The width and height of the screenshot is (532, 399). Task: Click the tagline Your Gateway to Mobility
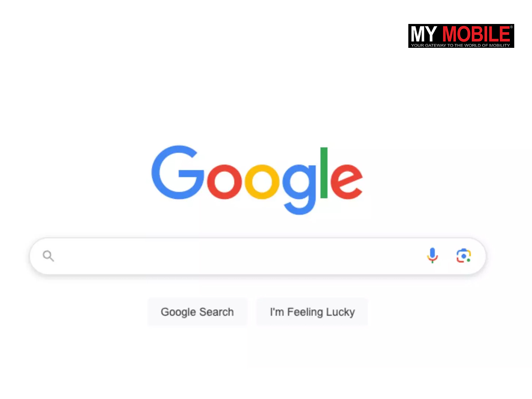tap(461, 45)
